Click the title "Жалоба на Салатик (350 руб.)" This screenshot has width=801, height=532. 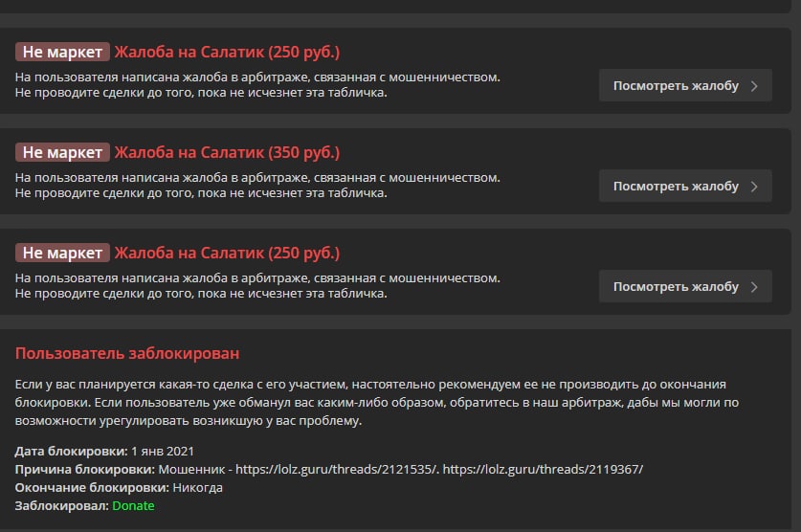227,152
